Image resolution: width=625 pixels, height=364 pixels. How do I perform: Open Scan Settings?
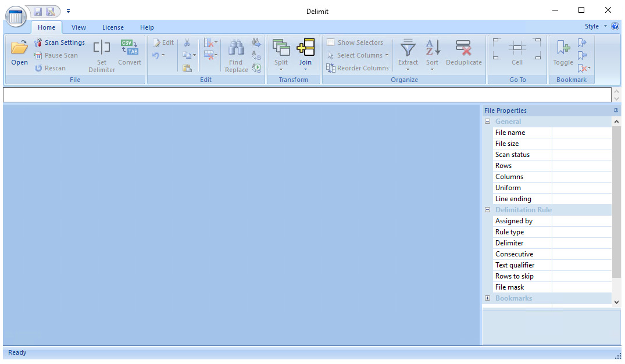pos(60,42)
